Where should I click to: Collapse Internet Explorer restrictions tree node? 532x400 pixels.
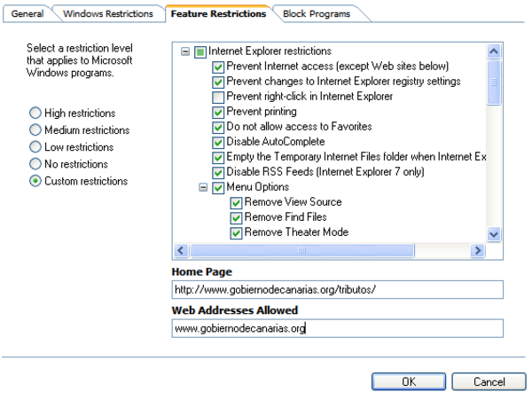185,51
